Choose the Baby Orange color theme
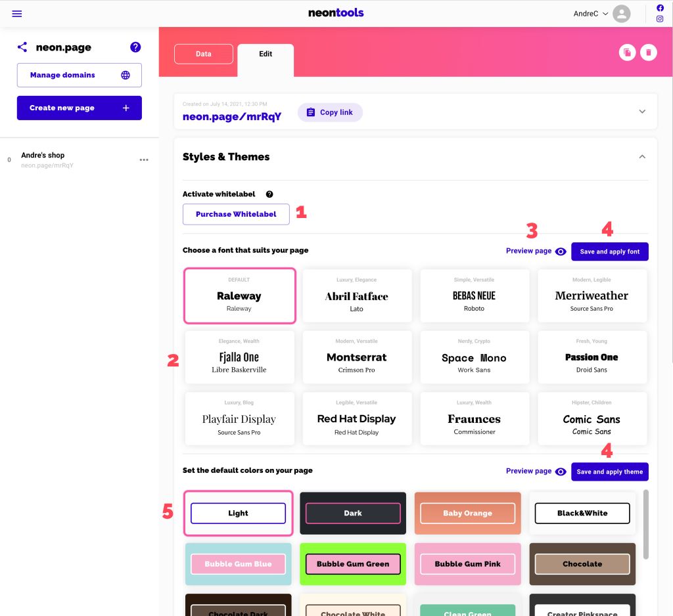 (x=467, y=513)
